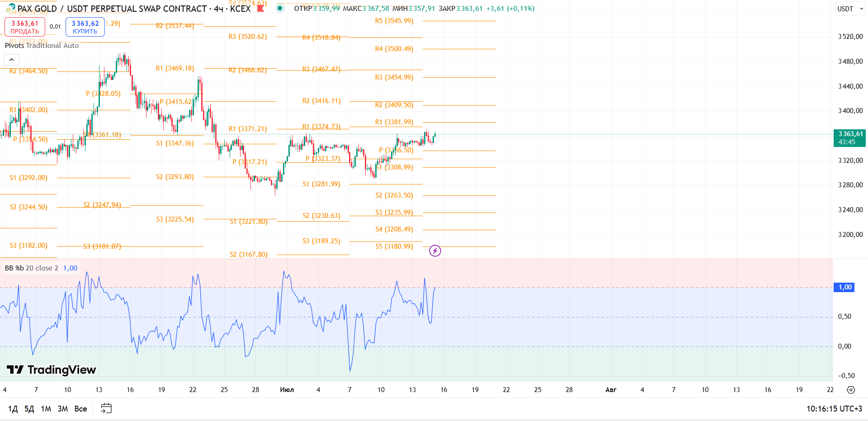Click the МАКС 3 367,58 high value
Image resolution: width=868 pixels, height=421 pixels.
[366, 9]
